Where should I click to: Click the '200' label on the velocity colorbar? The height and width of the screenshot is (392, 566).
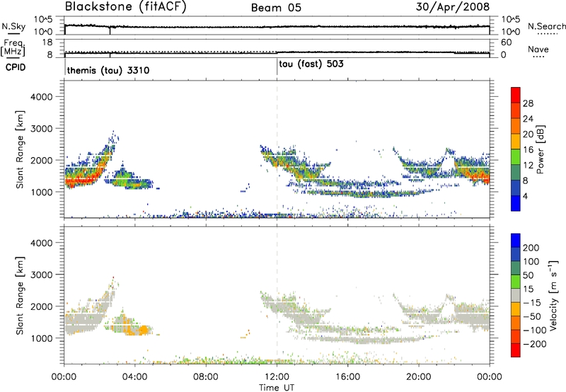click(x=531, y=248)
